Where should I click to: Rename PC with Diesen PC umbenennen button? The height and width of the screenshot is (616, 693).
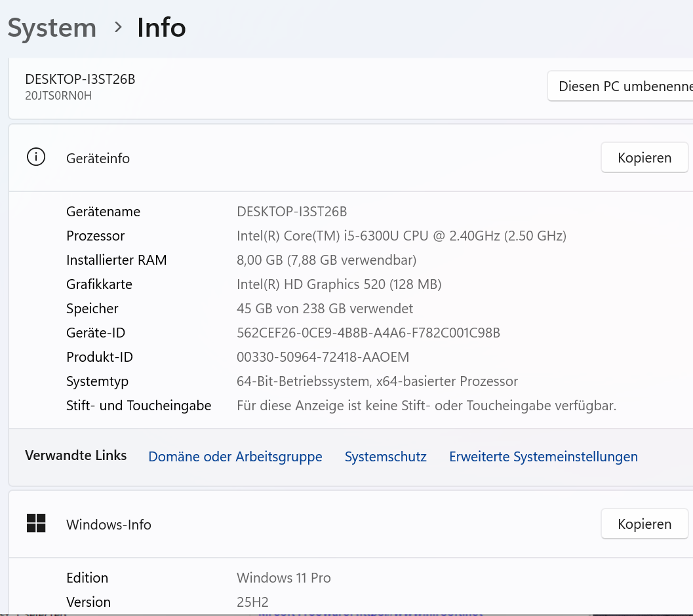620,86
